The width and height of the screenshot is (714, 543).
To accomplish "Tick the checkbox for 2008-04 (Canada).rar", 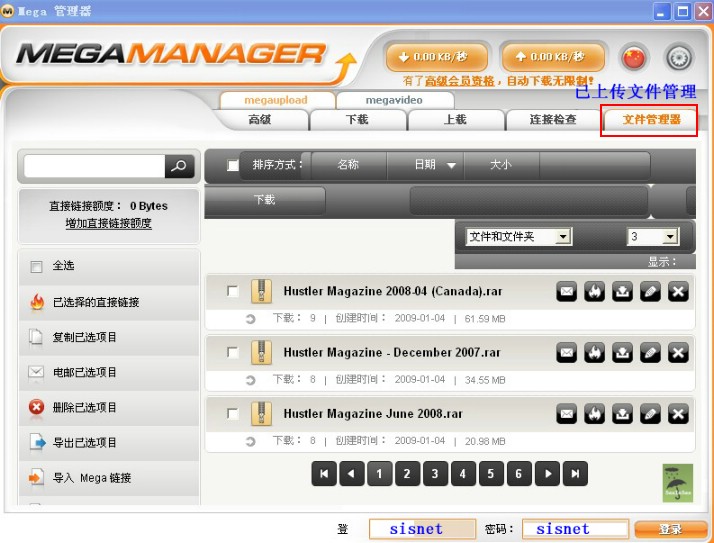I will [x=233, y=291].
